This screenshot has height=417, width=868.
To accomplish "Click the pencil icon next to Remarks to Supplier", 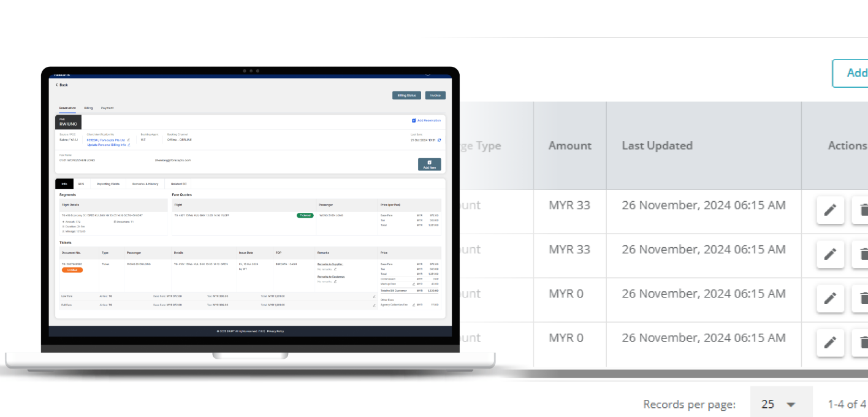I will click(x=335, y=269).
